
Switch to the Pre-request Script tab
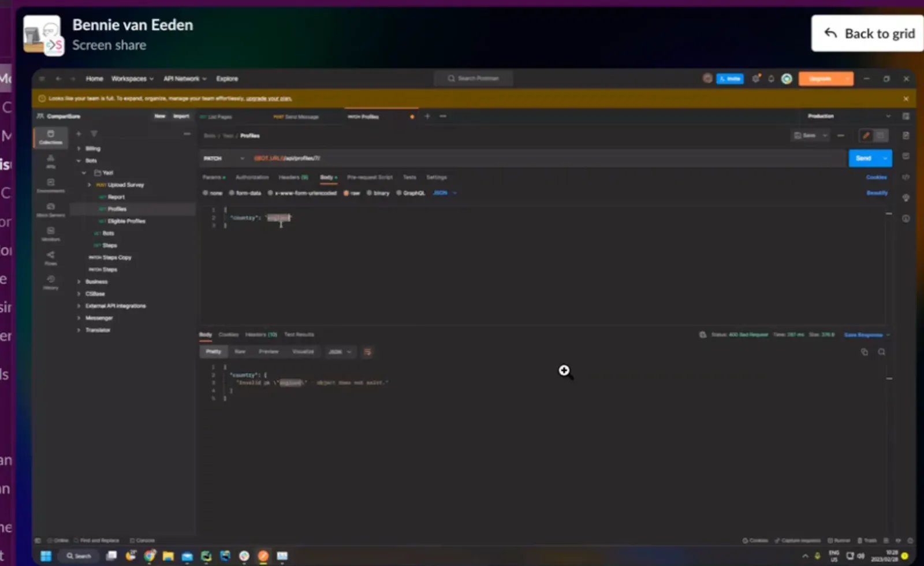[x=370, y=177]
